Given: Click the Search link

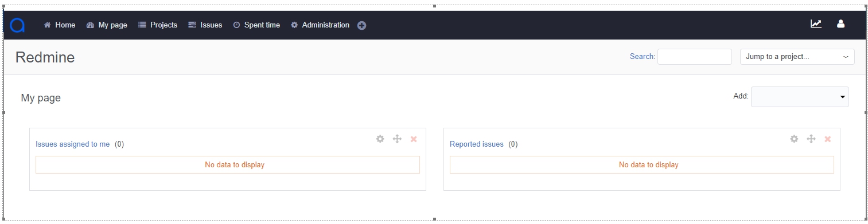Looking at the screenshot, I should (x=642, y=57).
